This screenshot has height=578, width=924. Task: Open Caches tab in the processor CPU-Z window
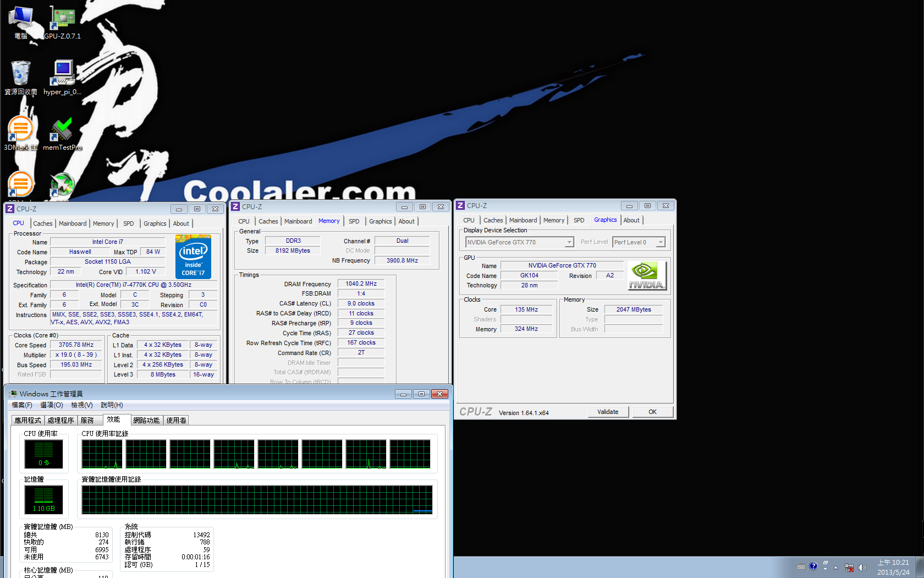click(x=43, y=223)
